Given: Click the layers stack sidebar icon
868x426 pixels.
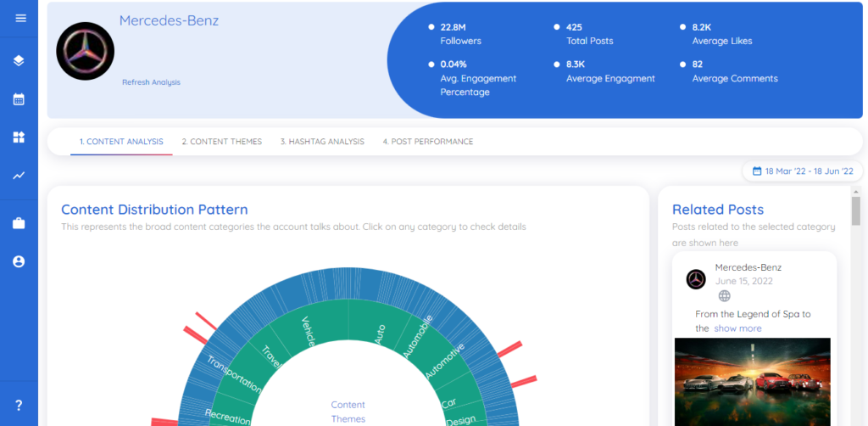Looking at the screenshot, I should tap(19, 60).
